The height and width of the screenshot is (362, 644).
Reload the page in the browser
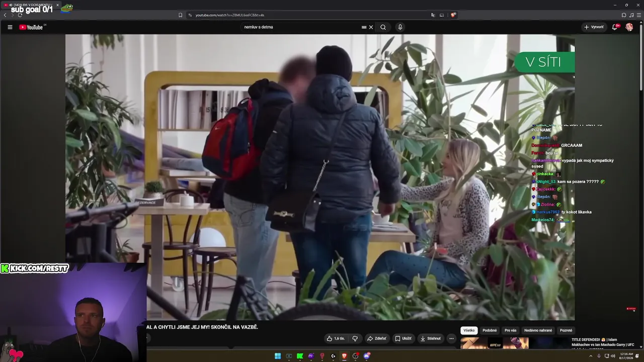point(20,15)
